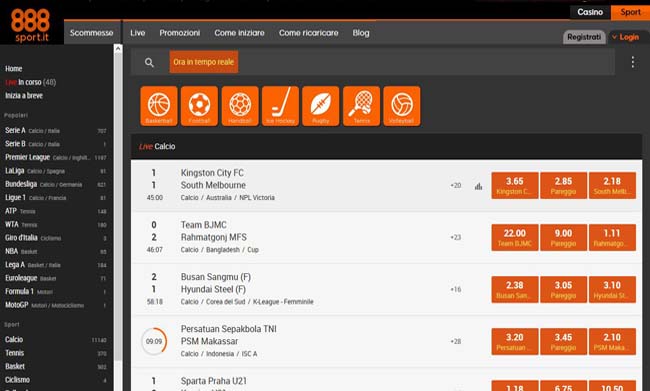Select Serie A Calcio Italia in sidebar
The image size is (650, 391).
coord(56,131)
